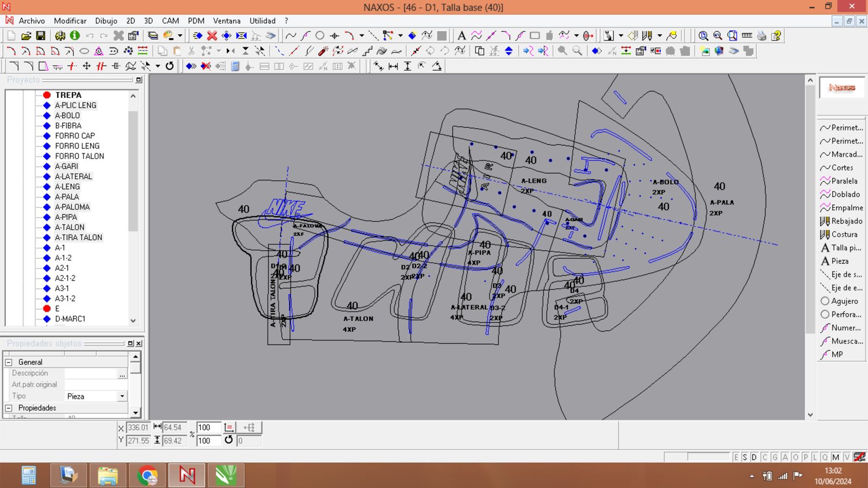The height and width of the screenshot is (488, 868).
Task: Toggle the O indicator in the status bar
Action: point(795,457)
